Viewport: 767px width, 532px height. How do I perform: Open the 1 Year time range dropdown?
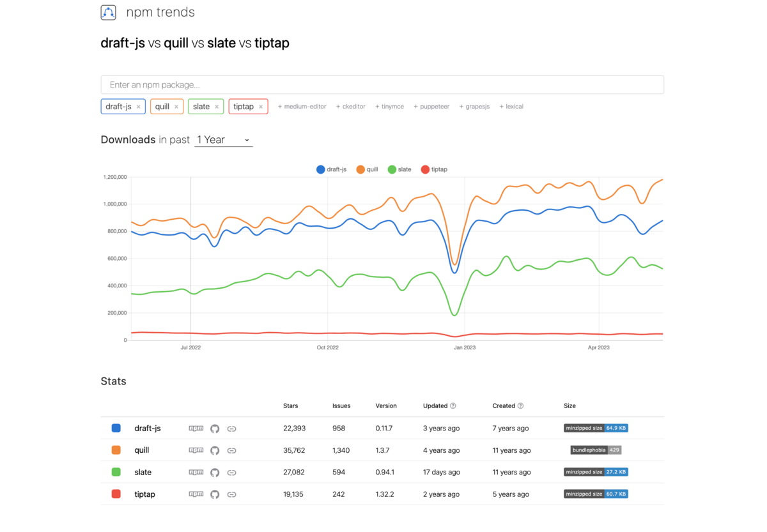pos(223,140)
